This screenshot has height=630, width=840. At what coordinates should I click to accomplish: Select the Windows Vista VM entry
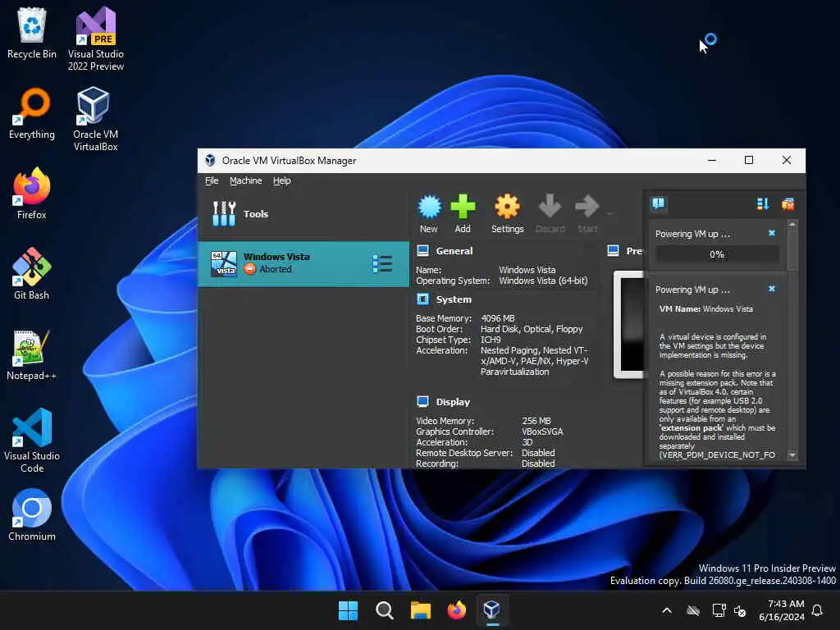304,264
